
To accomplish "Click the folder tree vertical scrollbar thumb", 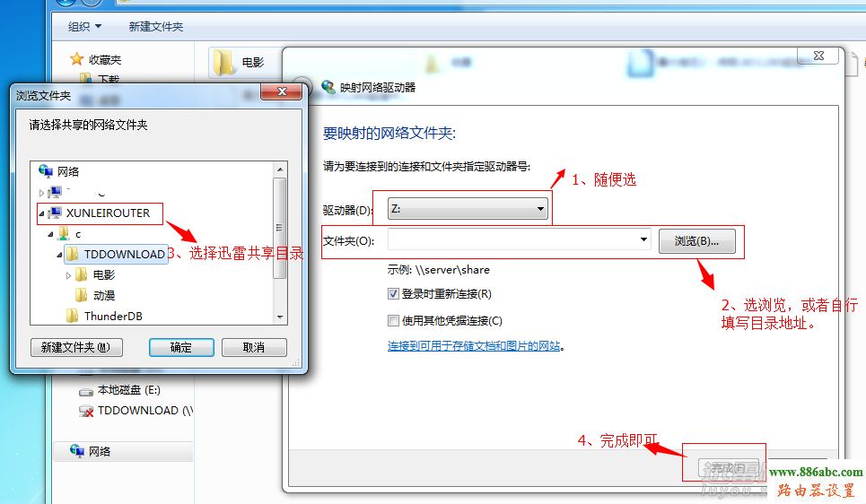I will tap(279, 228).
